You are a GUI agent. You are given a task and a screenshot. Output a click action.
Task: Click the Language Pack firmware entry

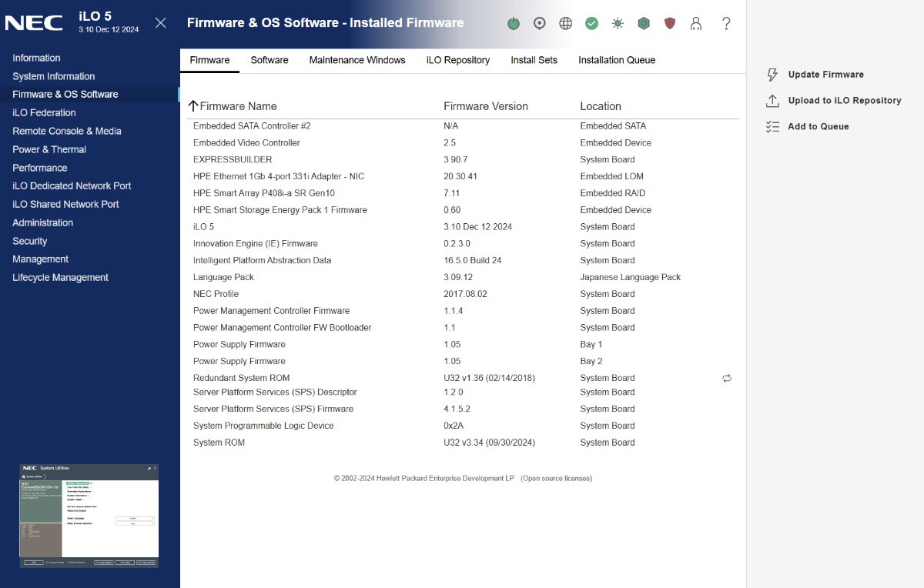click(x=223, y=277)
